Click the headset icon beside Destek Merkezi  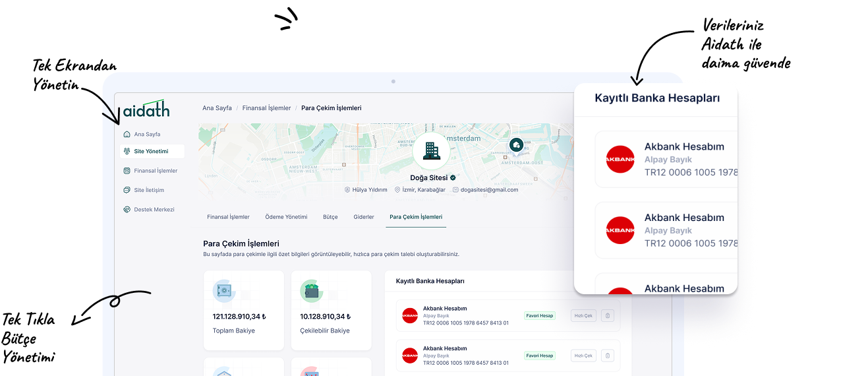[127, 210]
